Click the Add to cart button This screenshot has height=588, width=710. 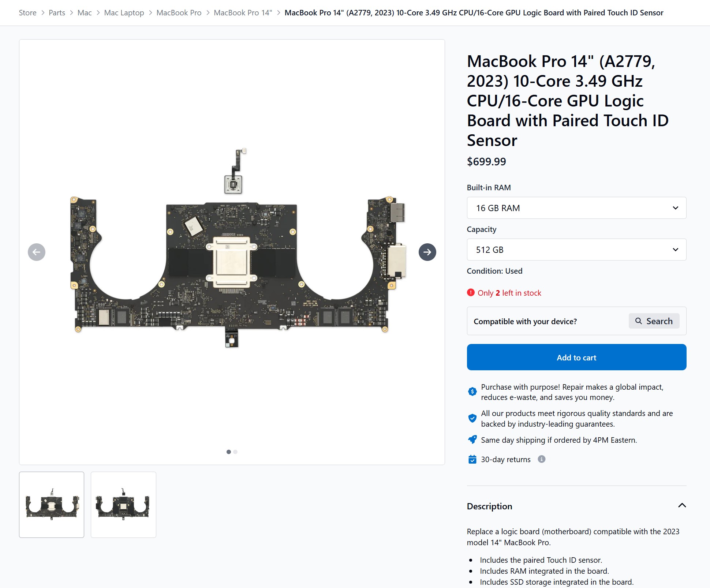[576, 357]
